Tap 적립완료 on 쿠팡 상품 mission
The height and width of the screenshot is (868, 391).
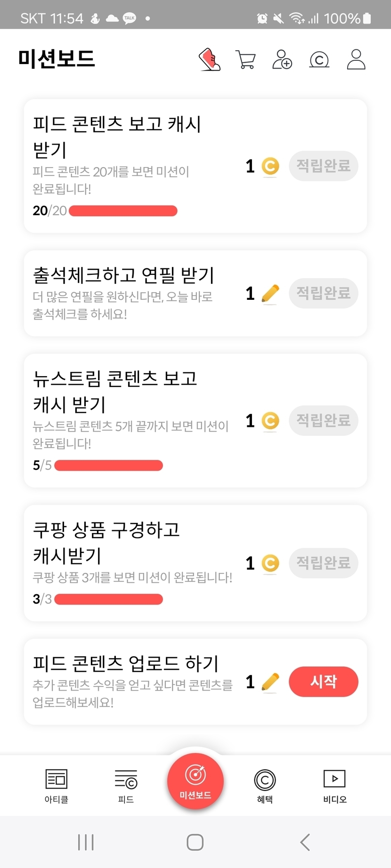[323, 563]
